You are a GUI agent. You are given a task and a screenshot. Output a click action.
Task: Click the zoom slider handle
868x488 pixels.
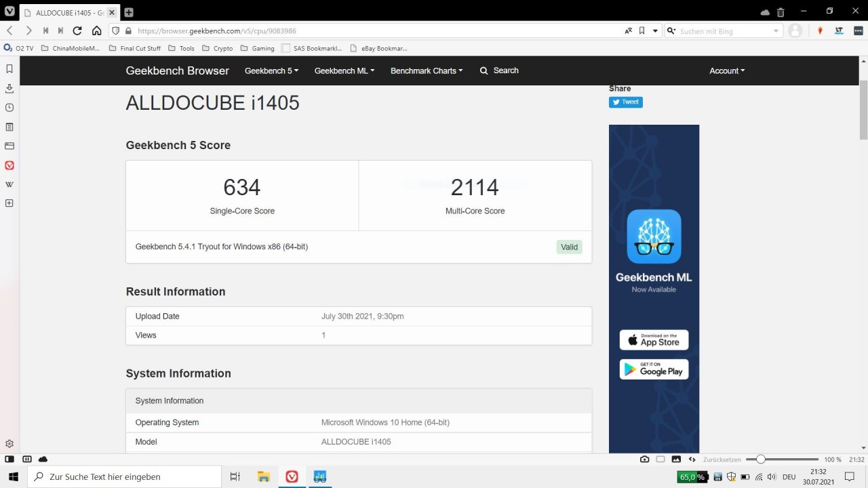click(x=761, y=460)
